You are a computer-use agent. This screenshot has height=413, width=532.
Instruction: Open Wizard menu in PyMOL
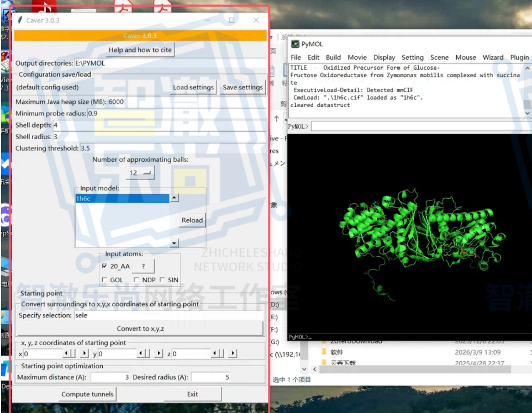[x=493, y=57]
